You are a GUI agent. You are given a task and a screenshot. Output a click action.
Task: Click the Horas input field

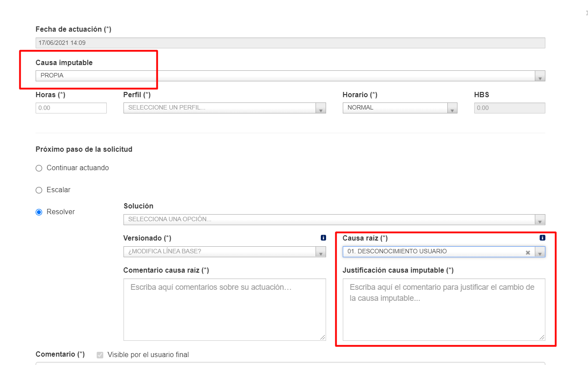pyautogui.click(x=71, y=108)
